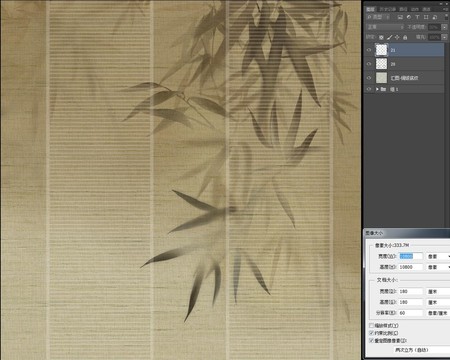Select the beige background layer thumbnail
Screen dimensions: 450x360
pyautogui.click(x=381, y=78)
